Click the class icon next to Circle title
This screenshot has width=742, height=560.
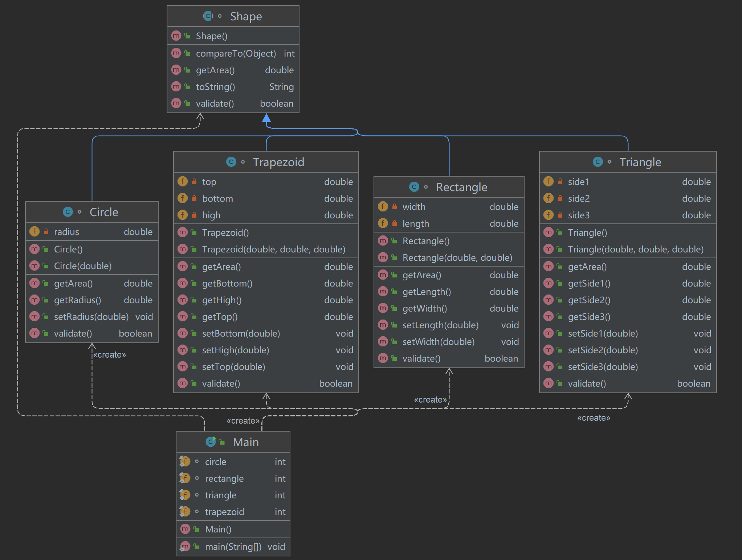pos(68,212)
